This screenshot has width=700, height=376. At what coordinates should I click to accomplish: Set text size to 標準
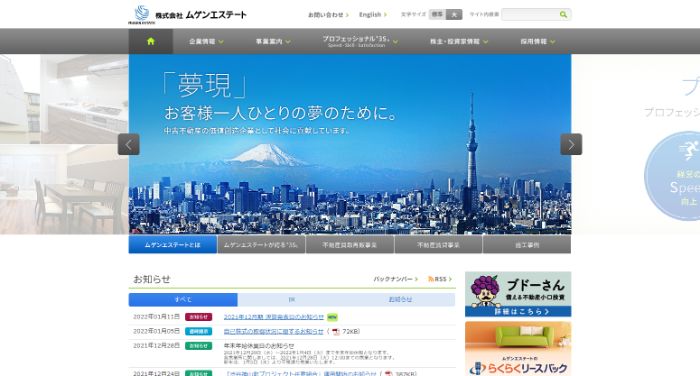pos(437,14)
